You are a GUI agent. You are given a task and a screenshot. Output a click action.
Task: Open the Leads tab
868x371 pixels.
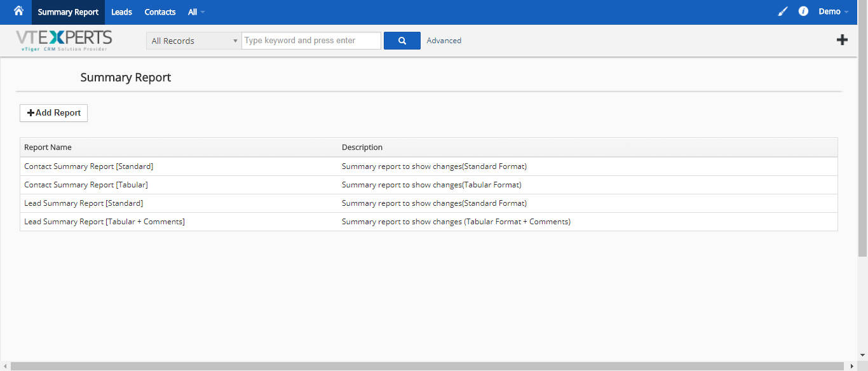pyautogui.click(x=121, y=12)
